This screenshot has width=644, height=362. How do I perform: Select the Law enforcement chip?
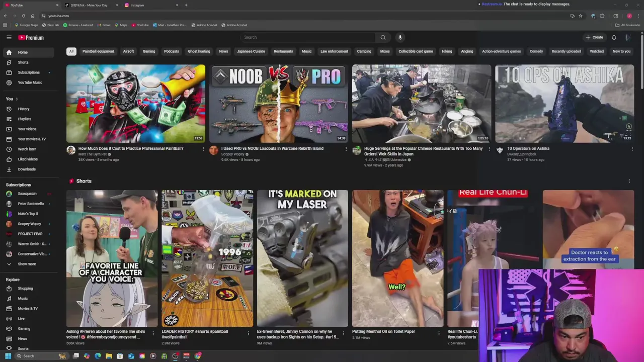coord(334,51)
